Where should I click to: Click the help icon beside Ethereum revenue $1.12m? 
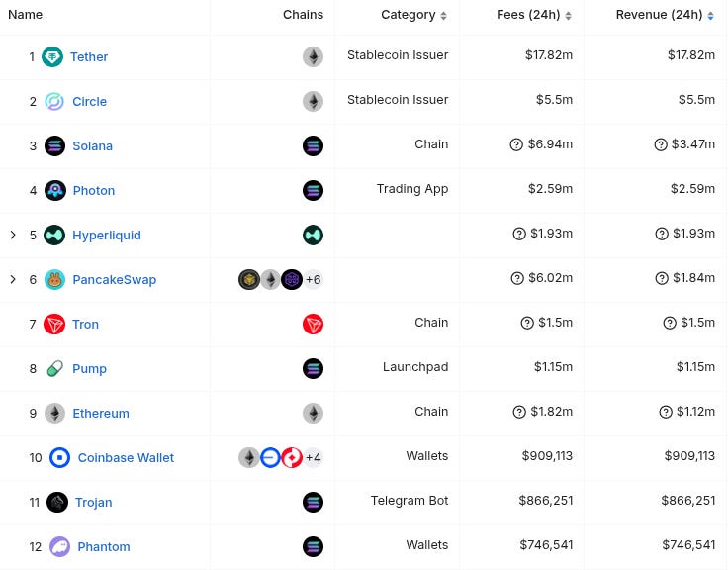pos(666,412)
